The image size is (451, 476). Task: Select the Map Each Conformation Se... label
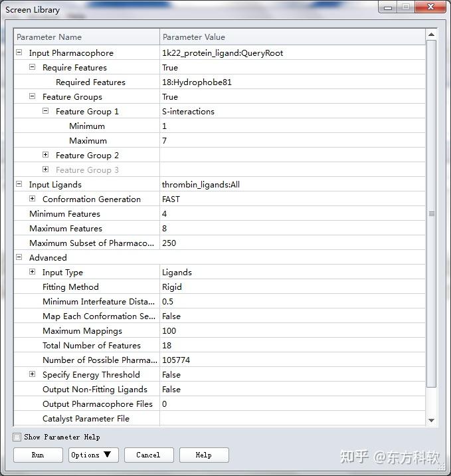coord(99,316)
